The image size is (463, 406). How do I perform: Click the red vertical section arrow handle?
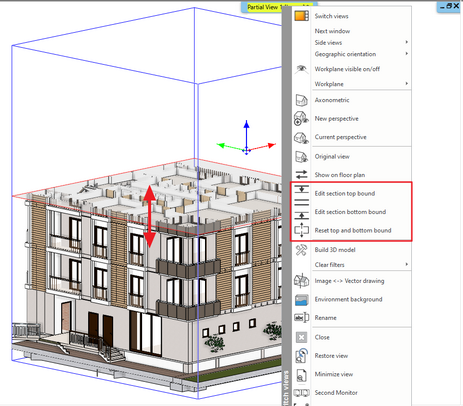[x=150, y=216]
